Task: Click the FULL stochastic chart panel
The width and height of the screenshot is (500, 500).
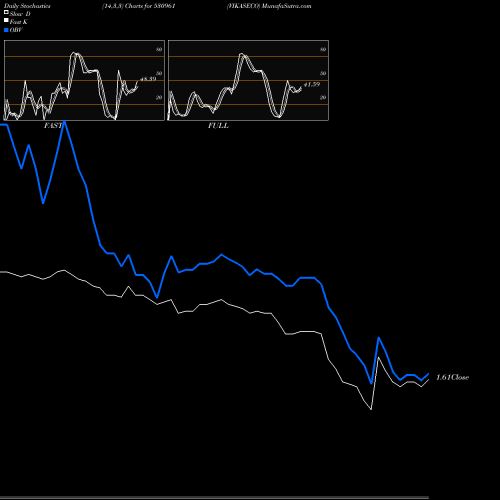Action: [248, 80]
